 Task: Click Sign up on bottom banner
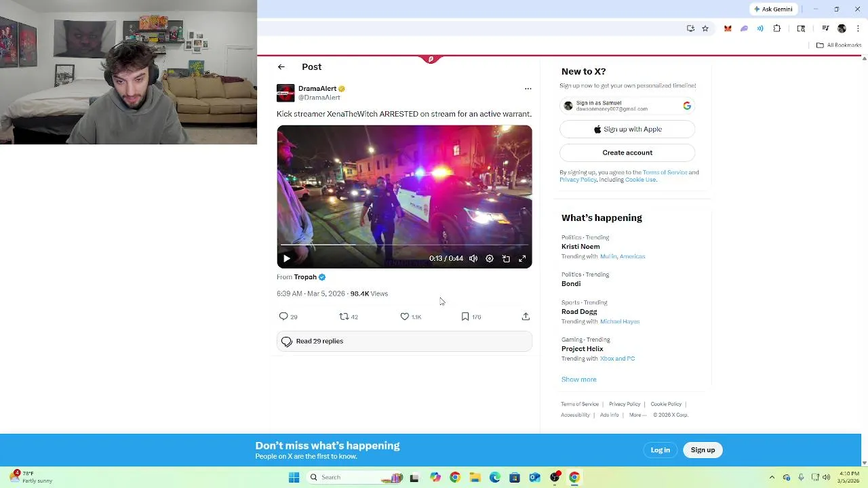click(703, 450)
